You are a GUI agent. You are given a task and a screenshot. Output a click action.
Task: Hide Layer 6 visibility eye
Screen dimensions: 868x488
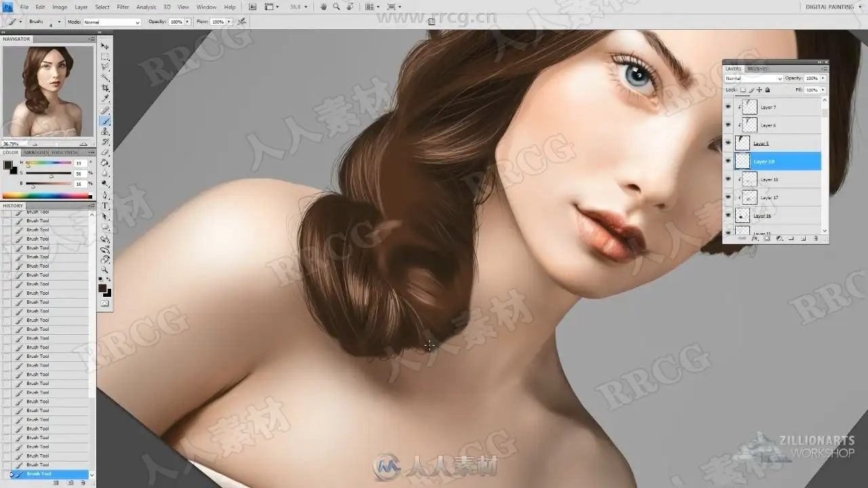(728, 125)
